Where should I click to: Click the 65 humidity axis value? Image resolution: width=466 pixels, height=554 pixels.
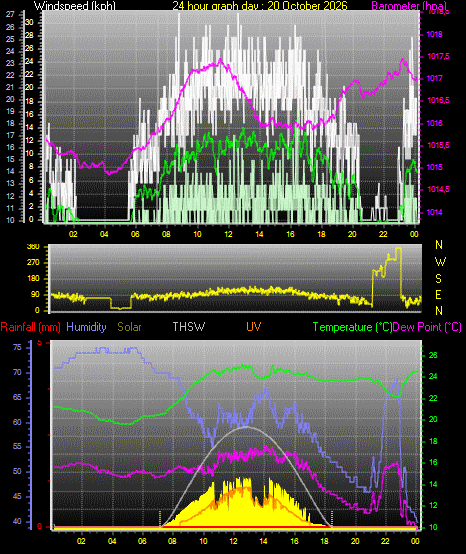pyautogui.click(x=17, y=397)
